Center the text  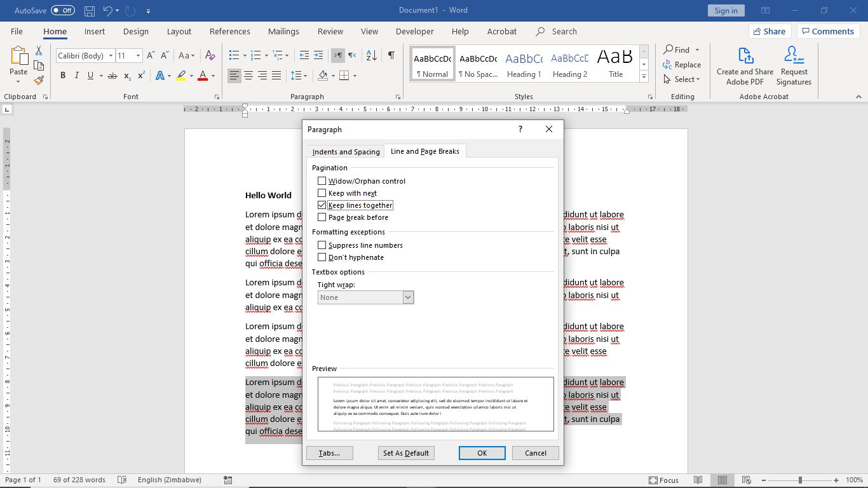pyautogui.click(x=248, y=76)
